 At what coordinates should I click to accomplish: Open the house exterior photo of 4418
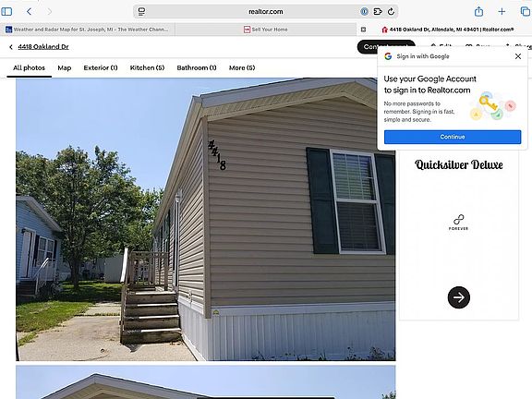[x=206, y=220]
